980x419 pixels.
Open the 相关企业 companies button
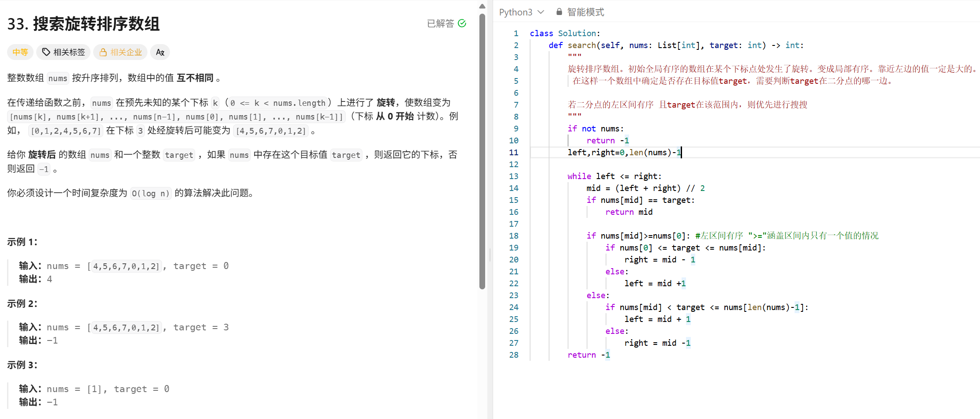[x=121, y=52]
